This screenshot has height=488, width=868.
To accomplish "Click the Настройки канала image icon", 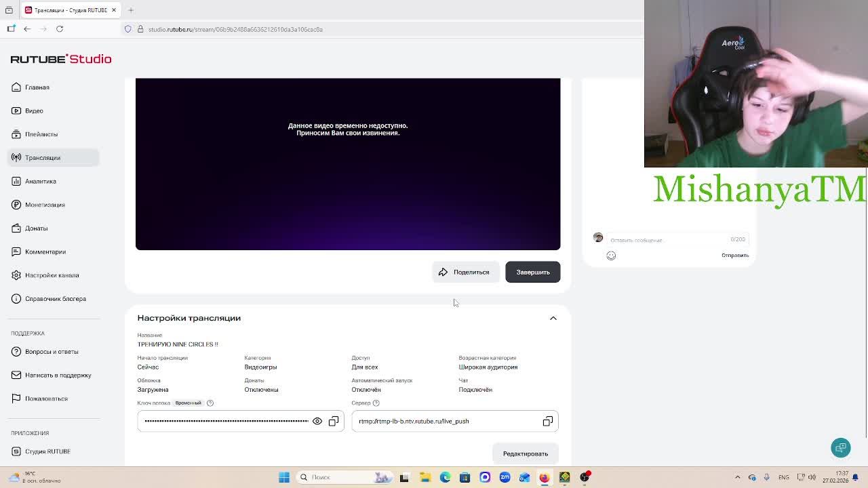I will 16,275.
